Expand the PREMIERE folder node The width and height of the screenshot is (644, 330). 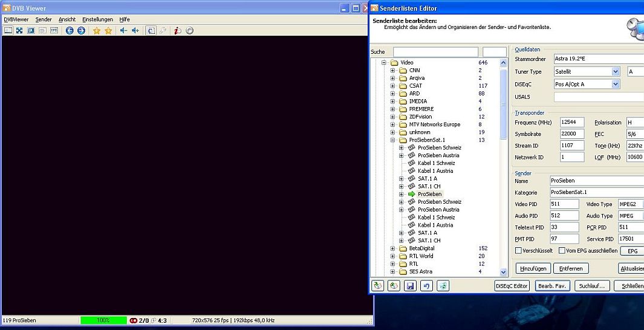(392, 109)
